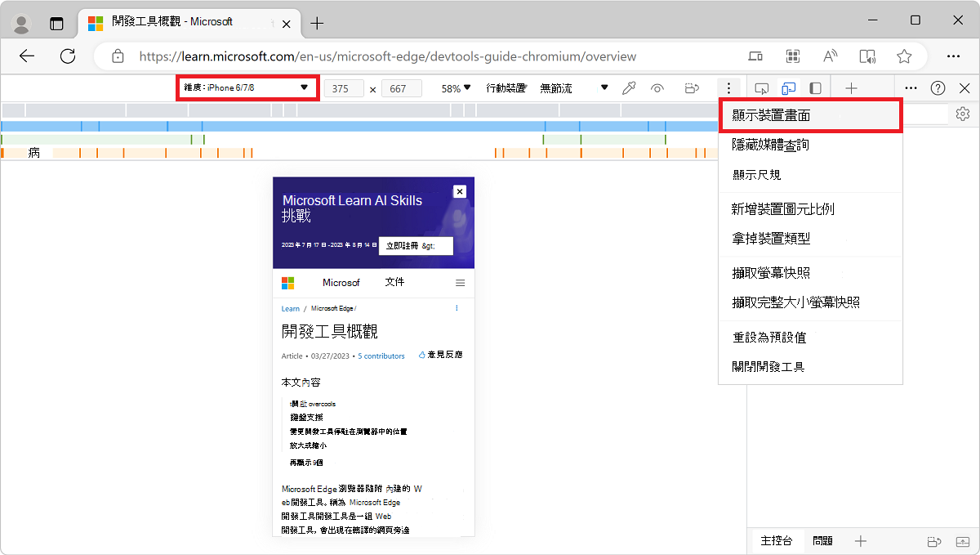Click the Microsoft Edge breadcrumb
The height and width of the screenshot is (555, 980).
click(x=332, y=309)
